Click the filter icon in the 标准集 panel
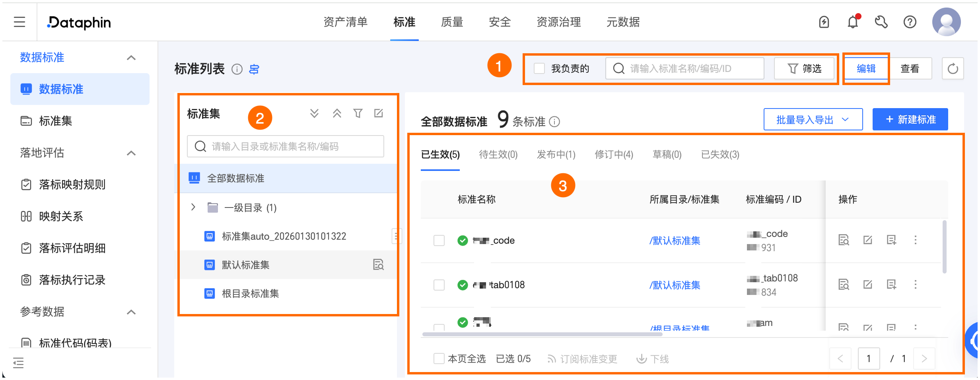 click(x=358, y=114)
